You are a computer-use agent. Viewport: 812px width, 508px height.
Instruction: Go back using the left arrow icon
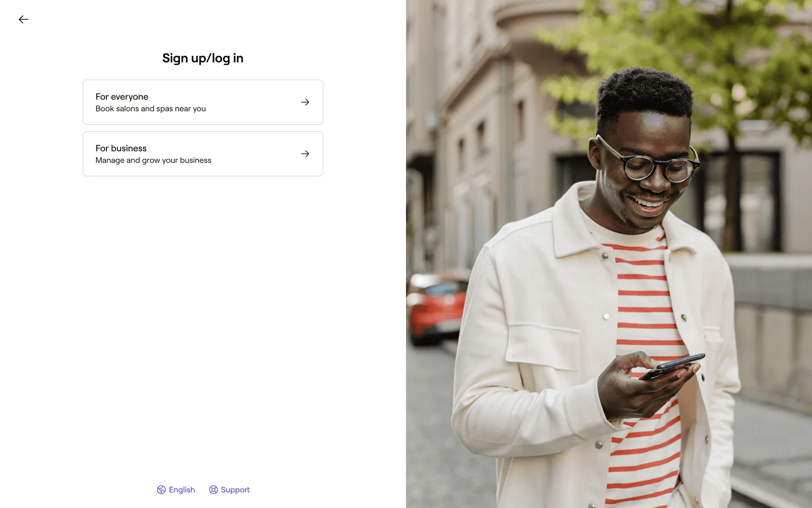coord(24,19)
